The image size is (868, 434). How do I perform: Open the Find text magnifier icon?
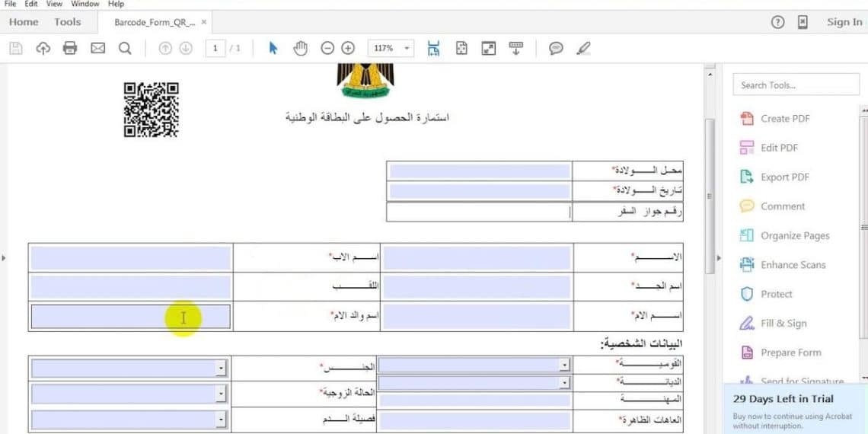click(x=125, y=48)
